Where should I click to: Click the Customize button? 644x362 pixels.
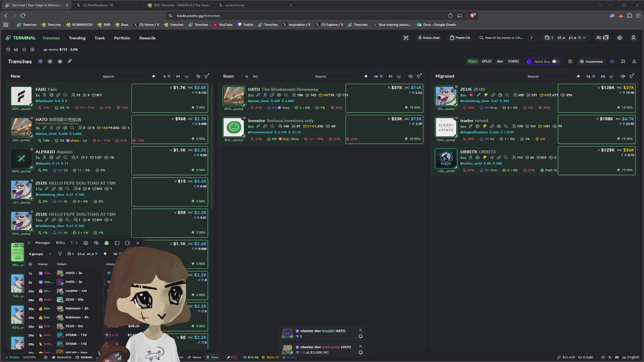click(591, 62)
